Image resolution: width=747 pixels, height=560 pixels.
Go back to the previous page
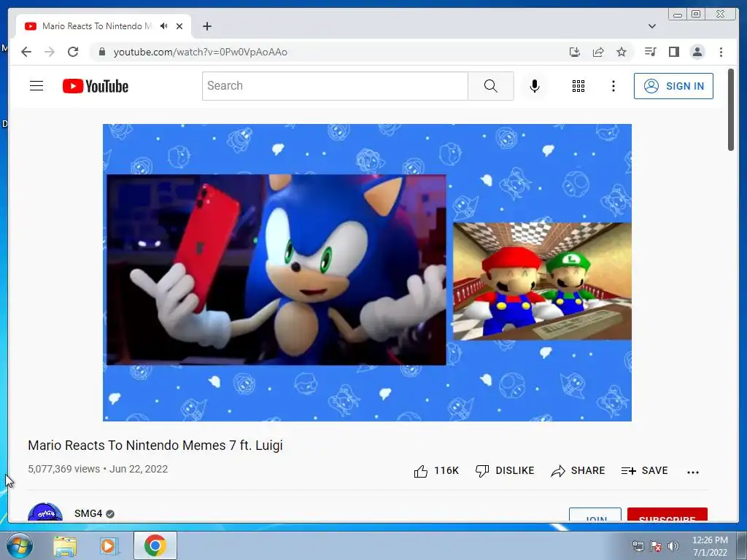pyautogui.click(x=26, y=52)
